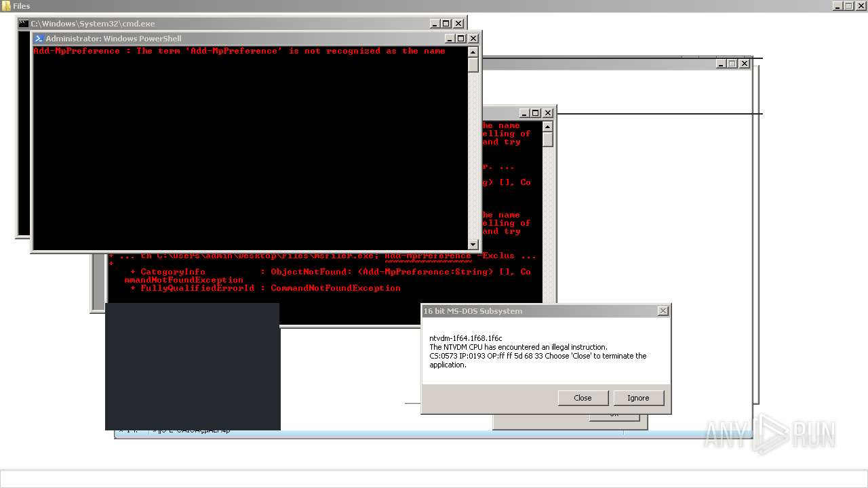Close the Administrator: Windows PowerShell window

(x=473, y=39)
